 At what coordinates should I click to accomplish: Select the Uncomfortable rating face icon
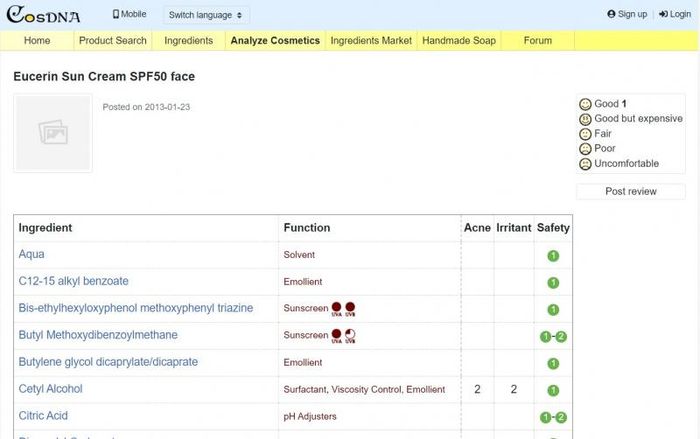pos(585,164)
